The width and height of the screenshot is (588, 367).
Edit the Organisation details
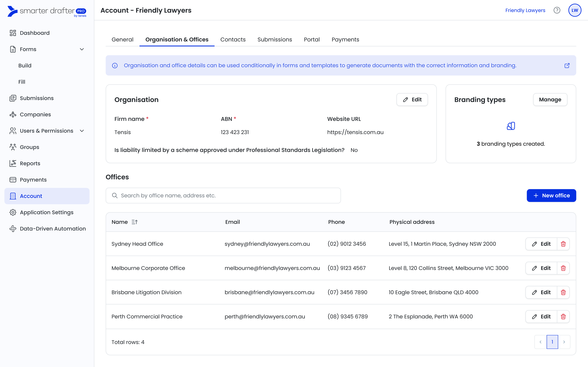point(412,99)
